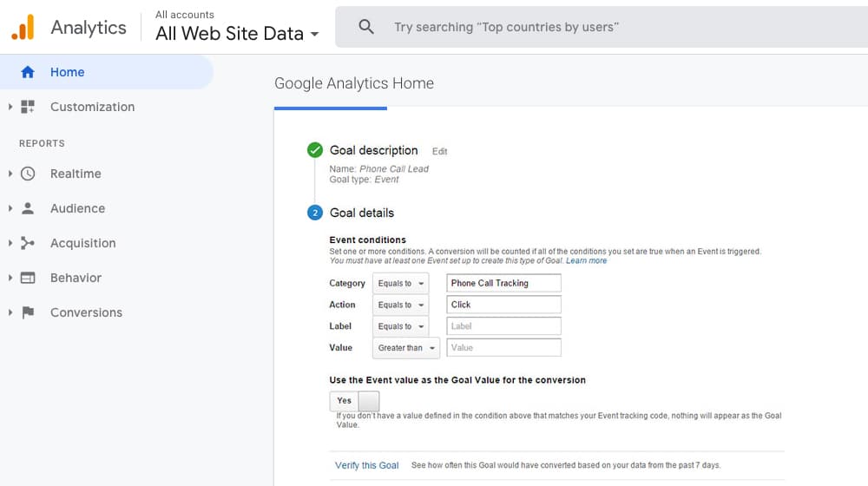This screenshot has height=486, width=868.
Task: Open the Value Greater than dropdown
Action: (406, 348)
